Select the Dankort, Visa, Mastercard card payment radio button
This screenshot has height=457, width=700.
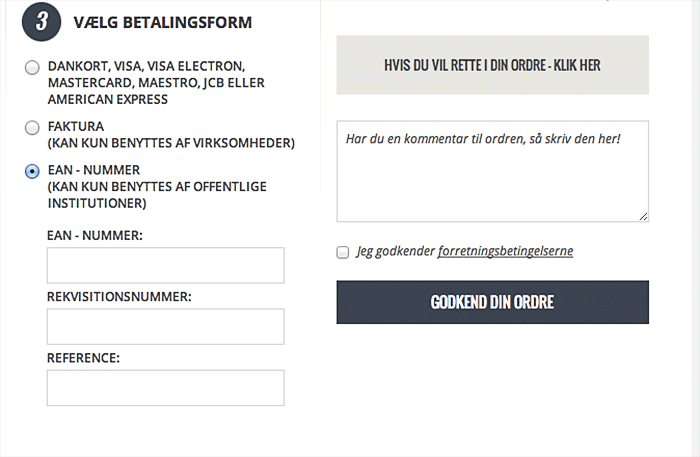pyautogui.click(x=32, y=68)
